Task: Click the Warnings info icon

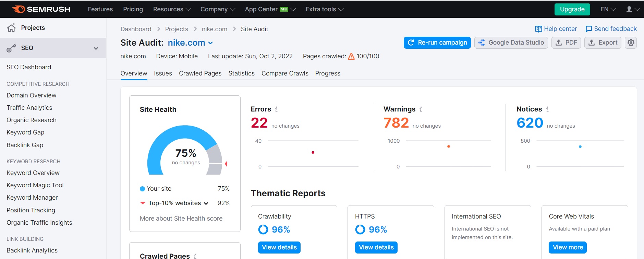Action: 421,109
